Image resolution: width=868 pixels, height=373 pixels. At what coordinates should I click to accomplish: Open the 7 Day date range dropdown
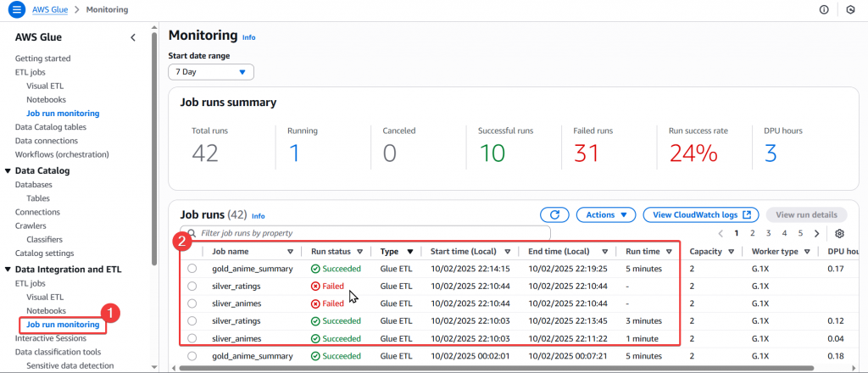tap(211, 72)
